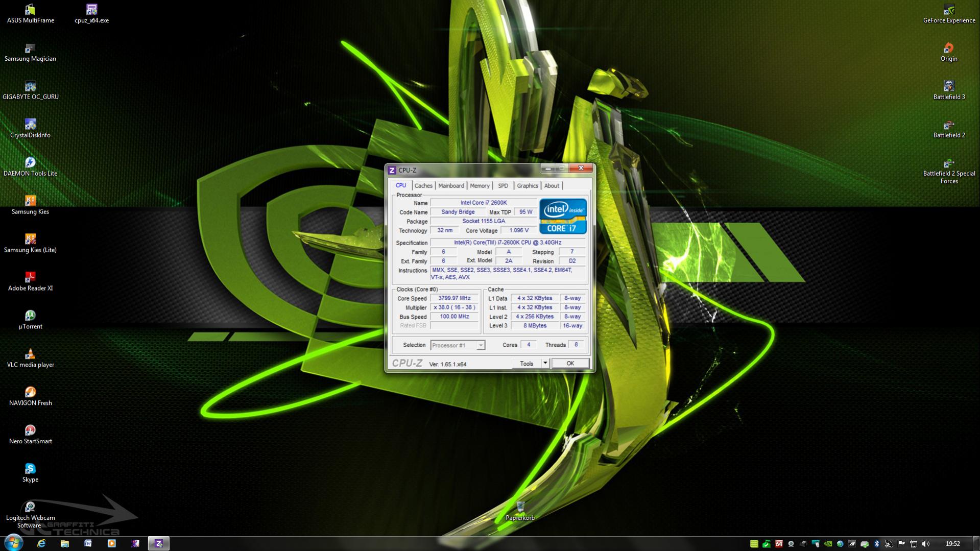Open Memory tab in CPU-Z
This screenshot has height=551, width=980.
[x=480, y=186]
